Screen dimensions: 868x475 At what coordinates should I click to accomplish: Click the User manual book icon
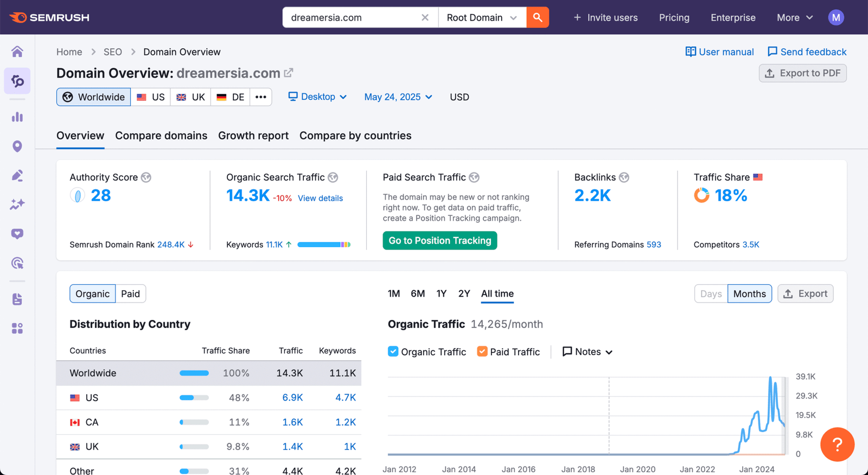tap(691, 52)
